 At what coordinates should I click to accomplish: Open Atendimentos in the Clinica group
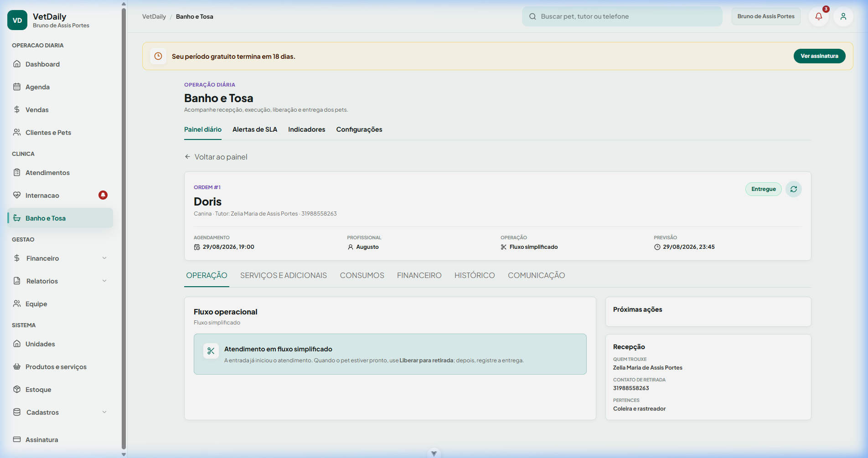click(x=60, y=173)
